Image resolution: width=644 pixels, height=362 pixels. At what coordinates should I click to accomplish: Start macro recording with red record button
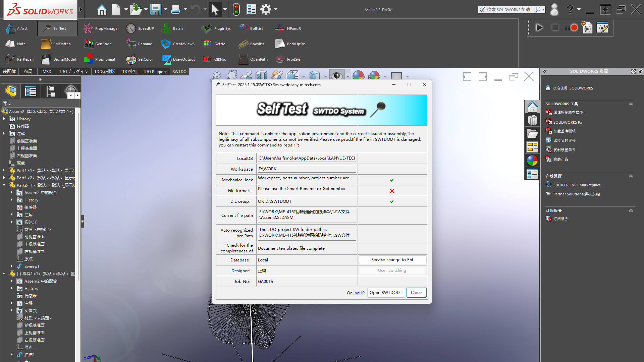pyautogui.click(x=574, y=28)
